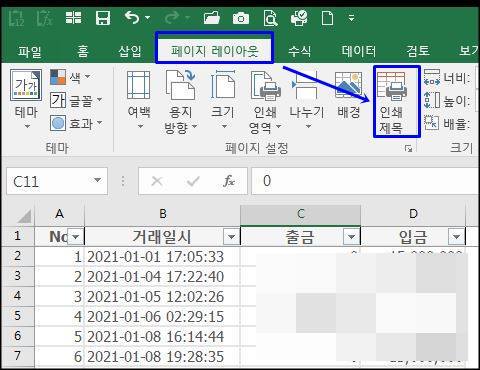Select column A header

[59, 215]
